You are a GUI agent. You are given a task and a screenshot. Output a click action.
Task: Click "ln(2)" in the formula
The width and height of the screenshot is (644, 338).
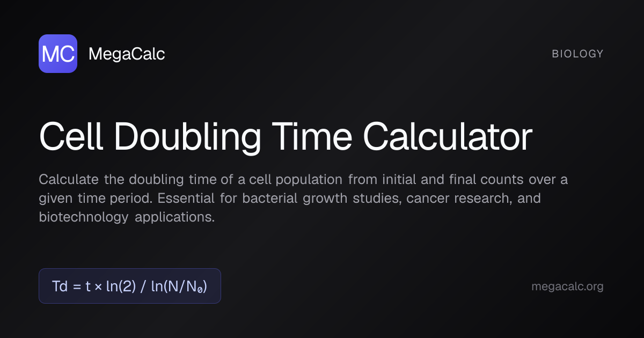(121, 286)
